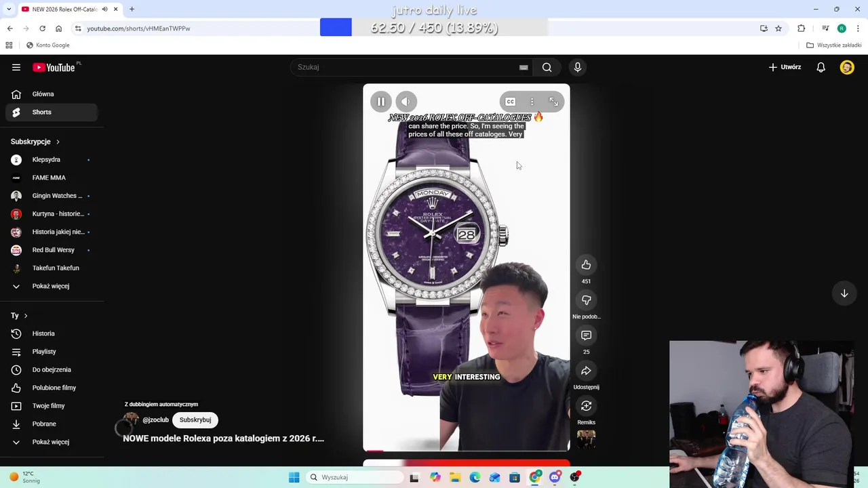This screenshot has height=488, width=868.
Task: Go to the next Short with down arrow
Action: coord(844,293)
